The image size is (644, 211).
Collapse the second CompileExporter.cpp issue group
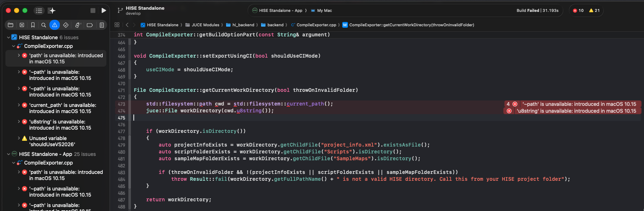tap(13, 163)
